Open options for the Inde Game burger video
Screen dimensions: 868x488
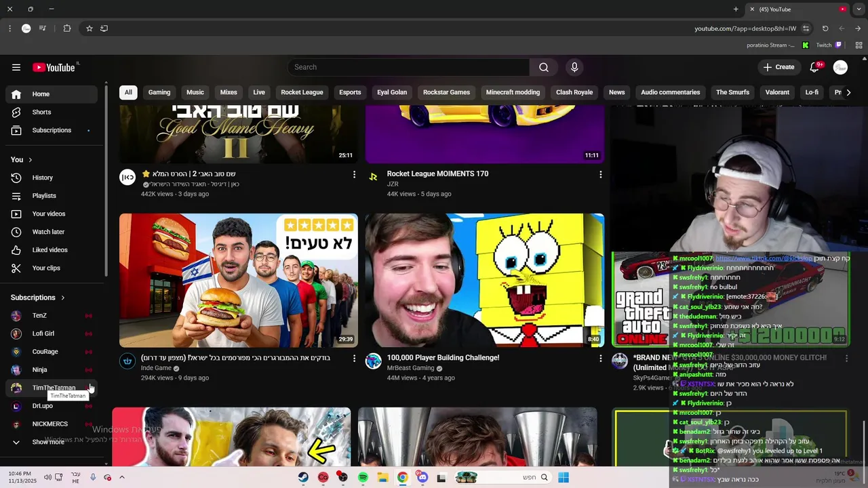354,358
